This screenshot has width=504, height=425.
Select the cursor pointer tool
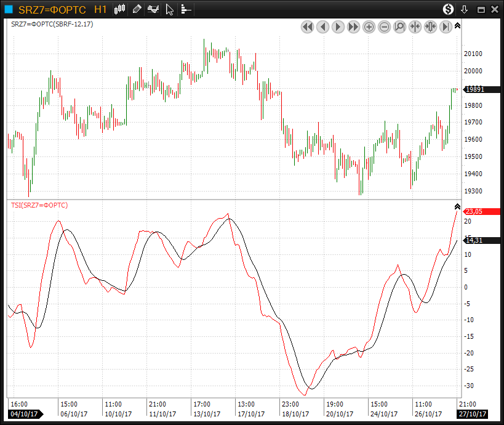coord(170,9)
